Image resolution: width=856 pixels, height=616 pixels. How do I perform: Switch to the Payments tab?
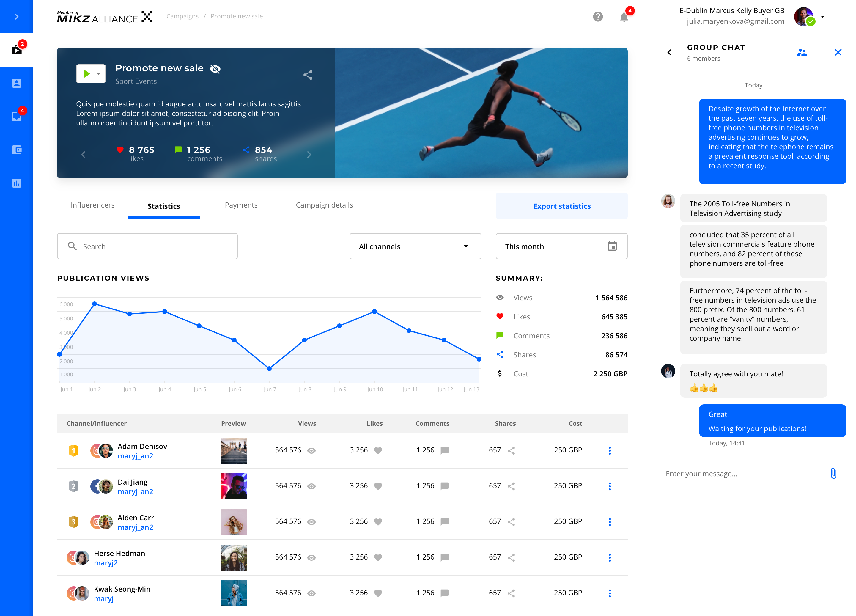click(x=241, y=205)
